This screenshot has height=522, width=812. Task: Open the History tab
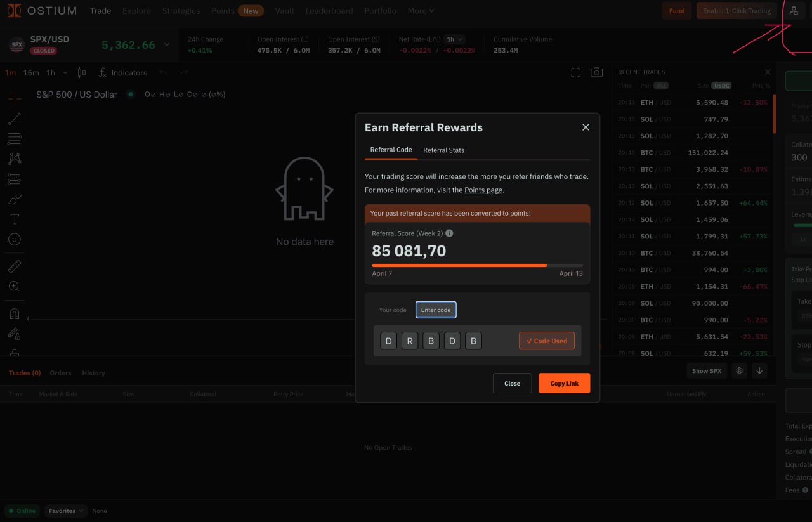coord(93,373)
